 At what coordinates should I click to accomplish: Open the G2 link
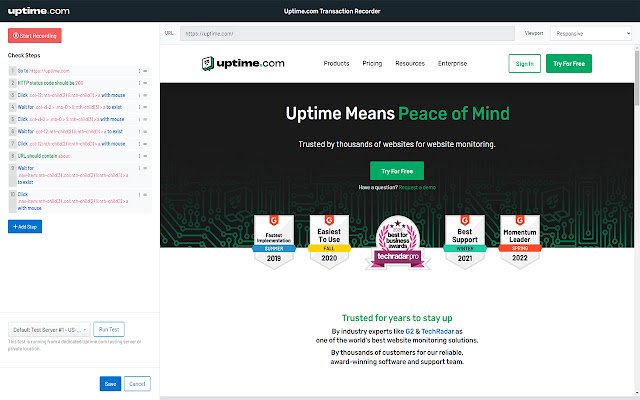pos(410,331)
